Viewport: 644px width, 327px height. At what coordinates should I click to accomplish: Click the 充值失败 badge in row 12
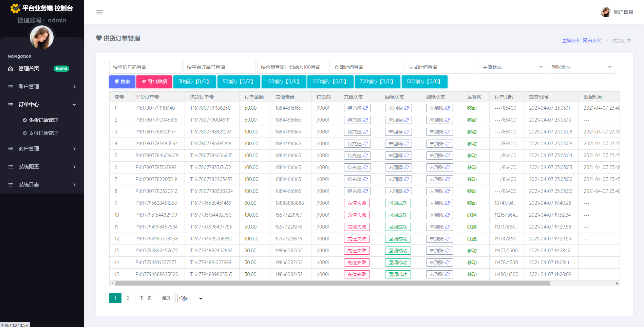[357, 239]
